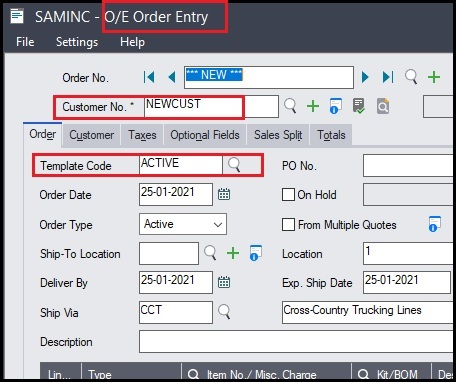Image resolution: width=457 pixels, height=383 pixels.
Task: Click the document inquiry magnifier icon
Action: pos(383,106)
